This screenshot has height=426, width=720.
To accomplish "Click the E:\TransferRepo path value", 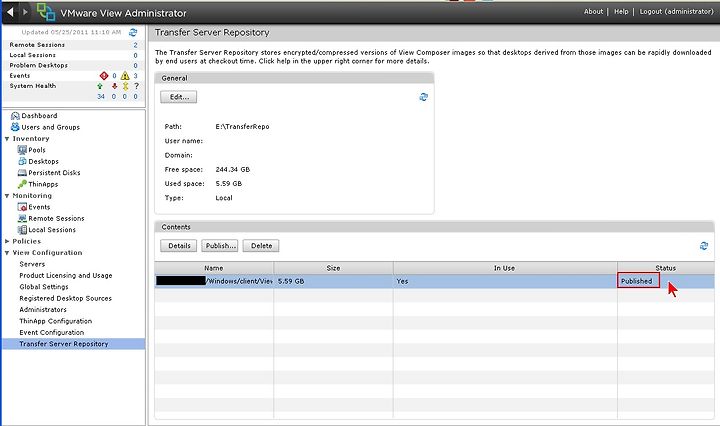I will (x=242, y=127).
